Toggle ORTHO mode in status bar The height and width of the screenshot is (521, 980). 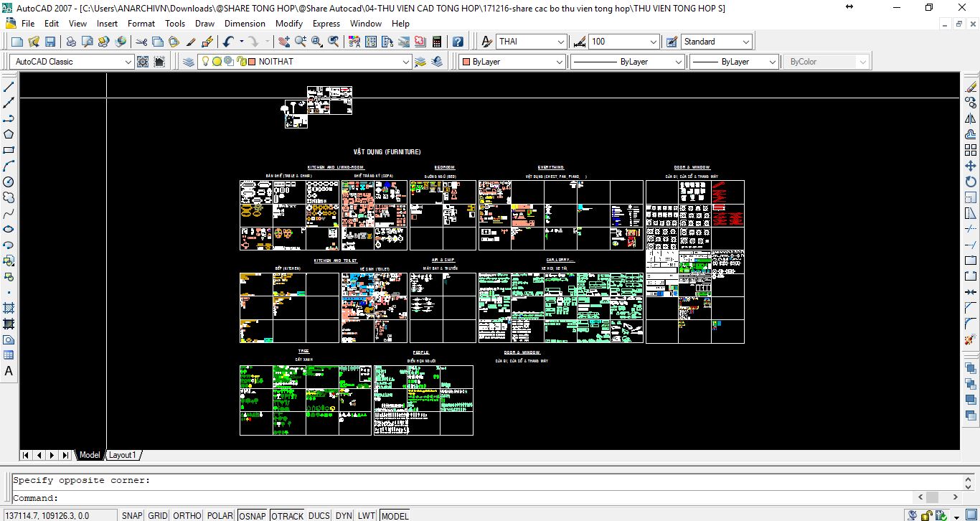(187, 515)
